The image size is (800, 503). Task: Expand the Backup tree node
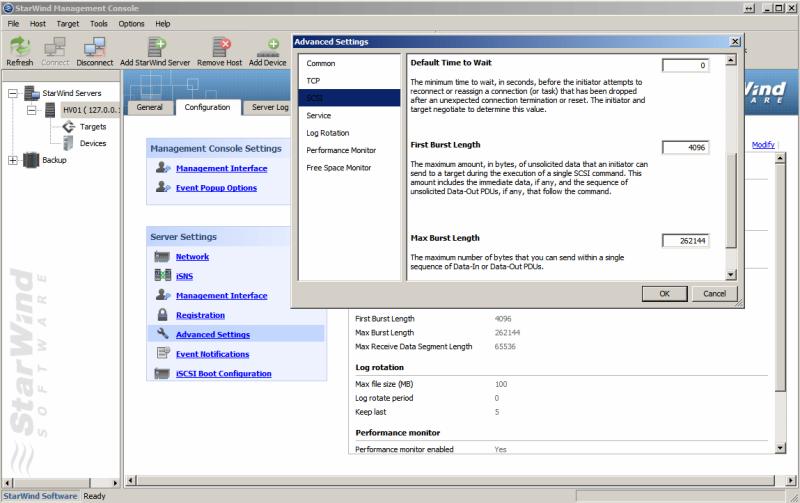[x=13, y=160]
